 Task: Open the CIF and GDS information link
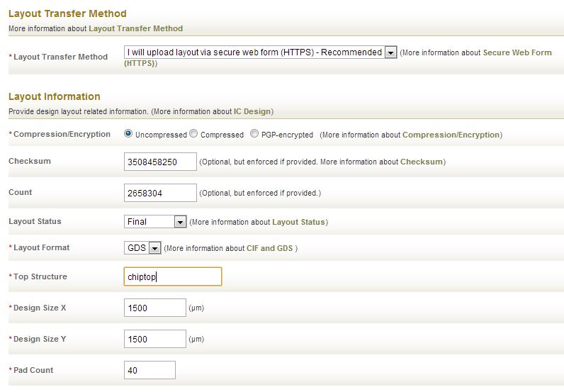(270, 248)
